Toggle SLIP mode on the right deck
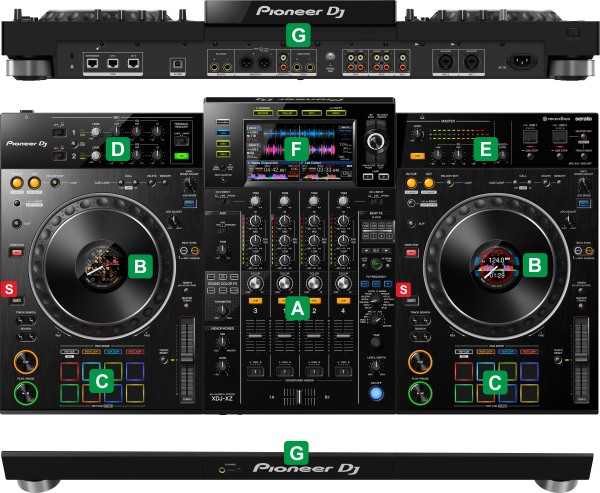 click(x=411, y=223)
